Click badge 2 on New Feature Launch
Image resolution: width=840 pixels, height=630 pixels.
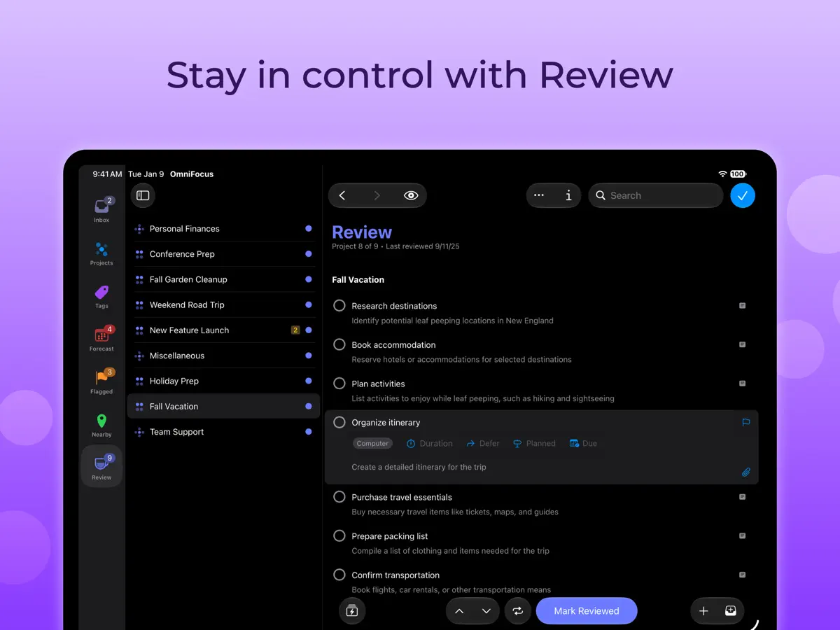pos(295,330)
